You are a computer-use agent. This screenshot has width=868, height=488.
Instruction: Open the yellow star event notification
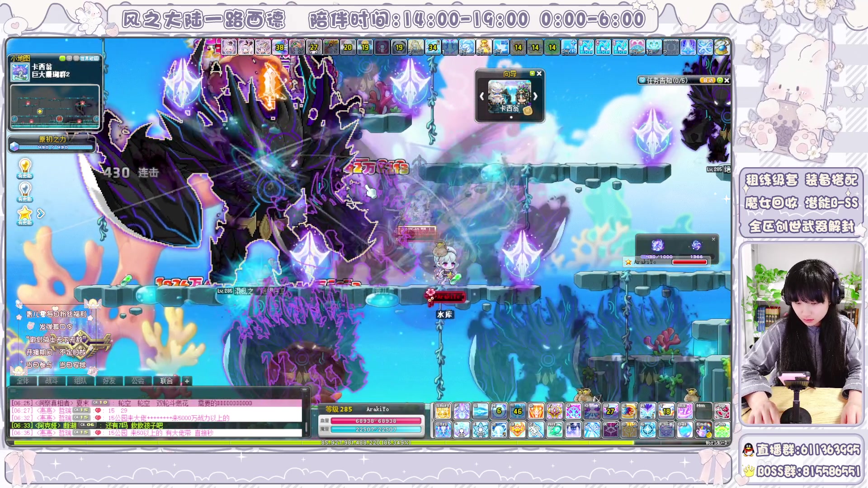click(25, 215)
